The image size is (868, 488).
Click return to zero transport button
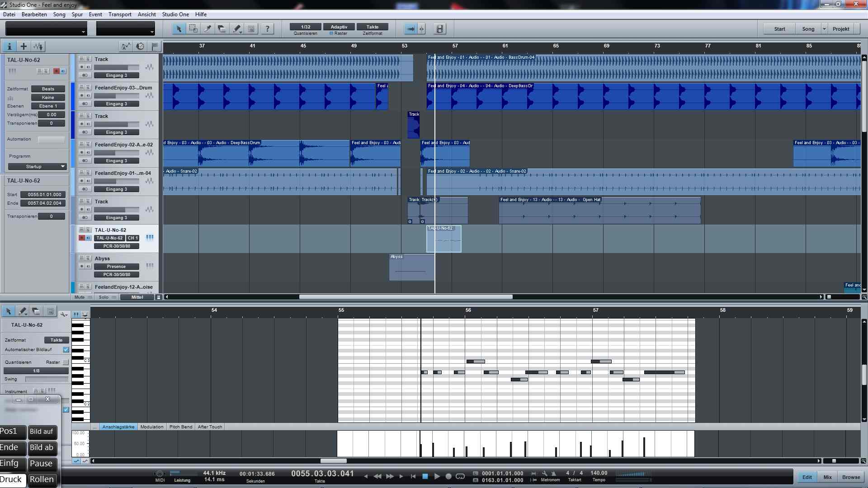(413, 476)
